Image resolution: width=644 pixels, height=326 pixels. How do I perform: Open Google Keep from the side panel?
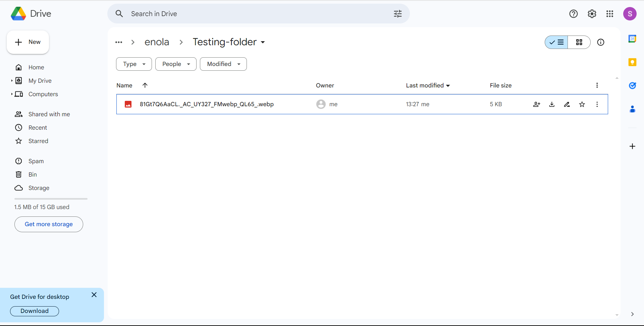(x=632, y=62)
